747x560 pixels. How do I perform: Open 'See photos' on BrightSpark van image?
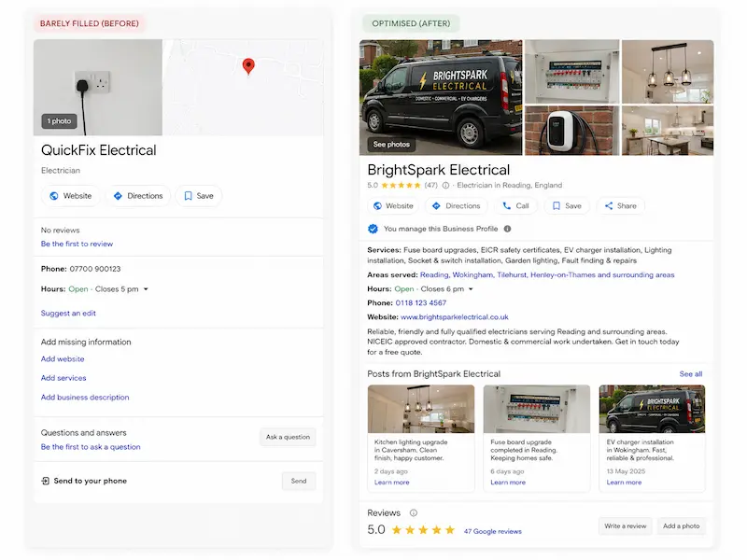click(391, 145)
